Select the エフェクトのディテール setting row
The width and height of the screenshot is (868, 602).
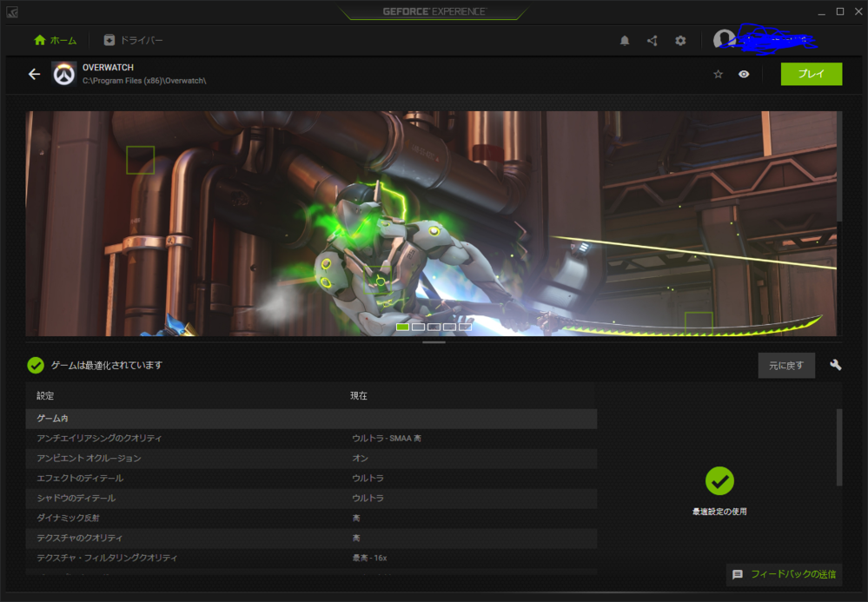[311, 478]
